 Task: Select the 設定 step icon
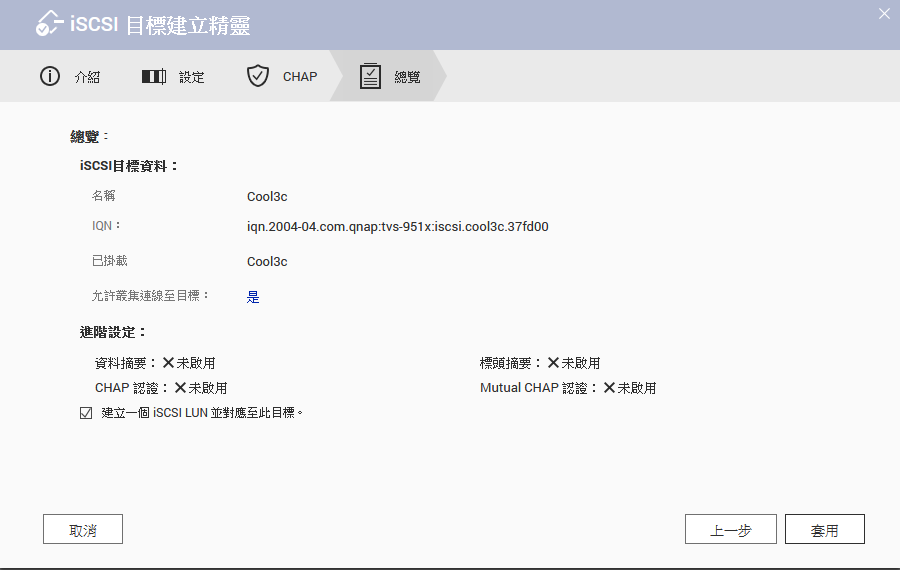(153, 77)
